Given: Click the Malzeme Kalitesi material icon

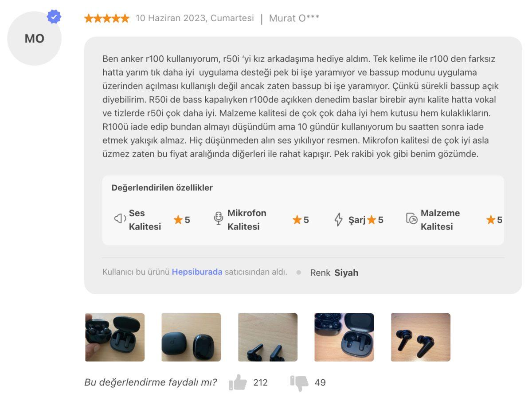Looking at the screenshot, I should (411, 218).
